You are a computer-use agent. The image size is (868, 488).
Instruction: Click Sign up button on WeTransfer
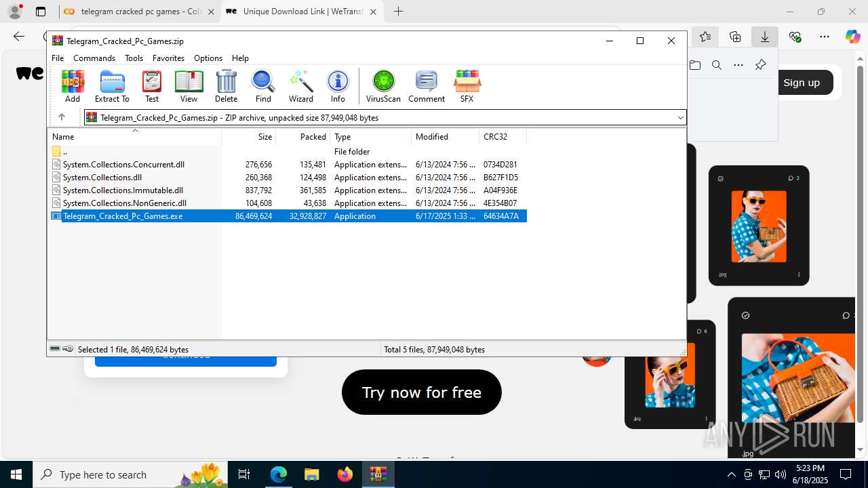[x=802, y=83]
